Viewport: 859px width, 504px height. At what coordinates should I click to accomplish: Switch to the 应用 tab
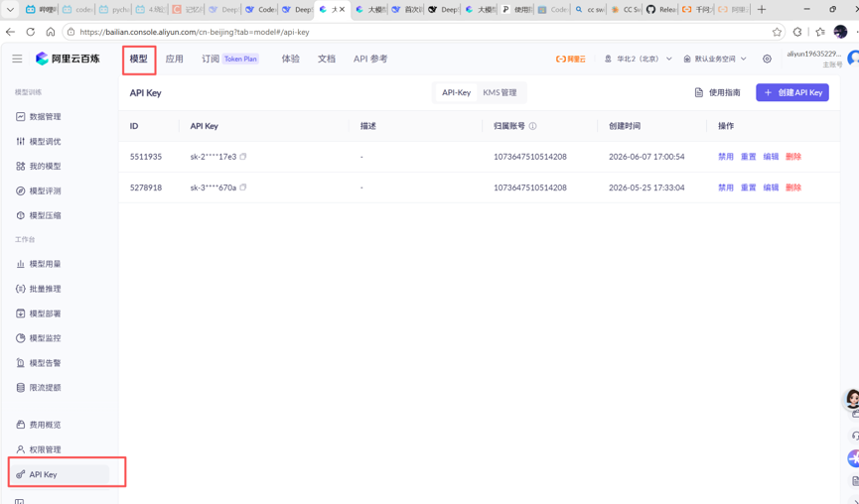pyautogui.click(x=174, y=59)
